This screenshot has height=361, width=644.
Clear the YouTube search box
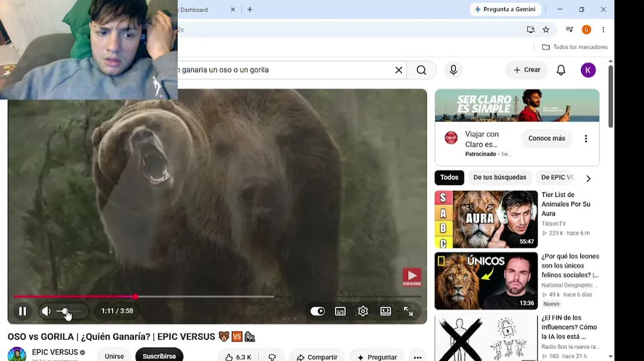(x=399, y=70)
